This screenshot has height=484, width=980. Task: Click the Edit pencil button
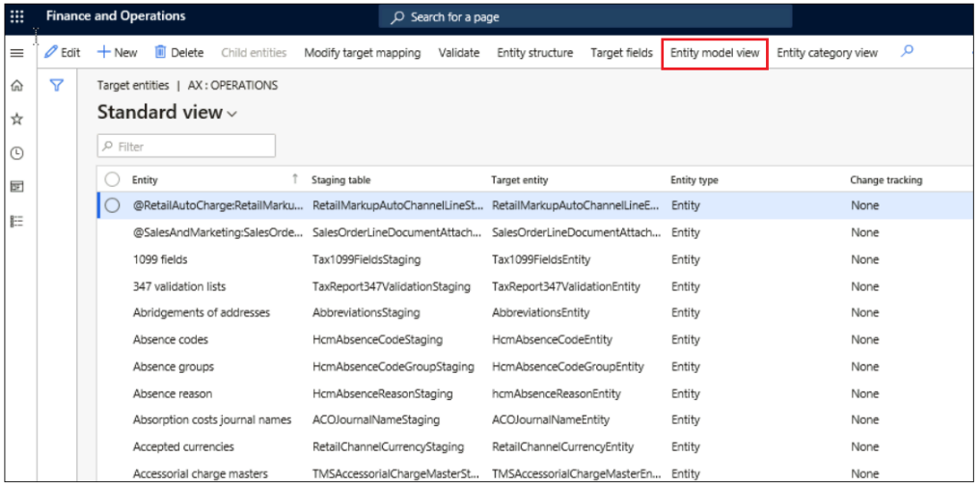click(x=63, y=53)
